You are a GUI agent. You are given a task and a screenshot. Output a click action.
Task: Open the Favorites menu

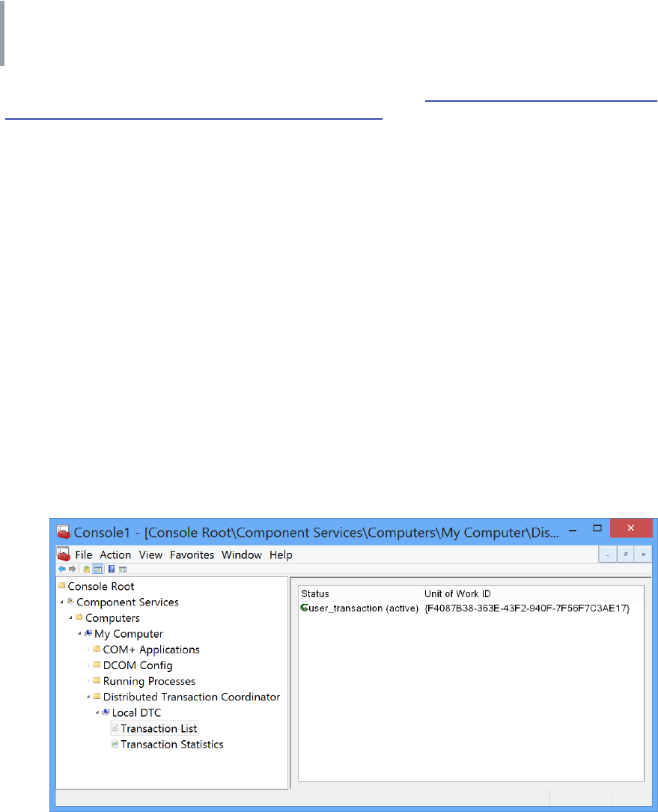[192, 555]
